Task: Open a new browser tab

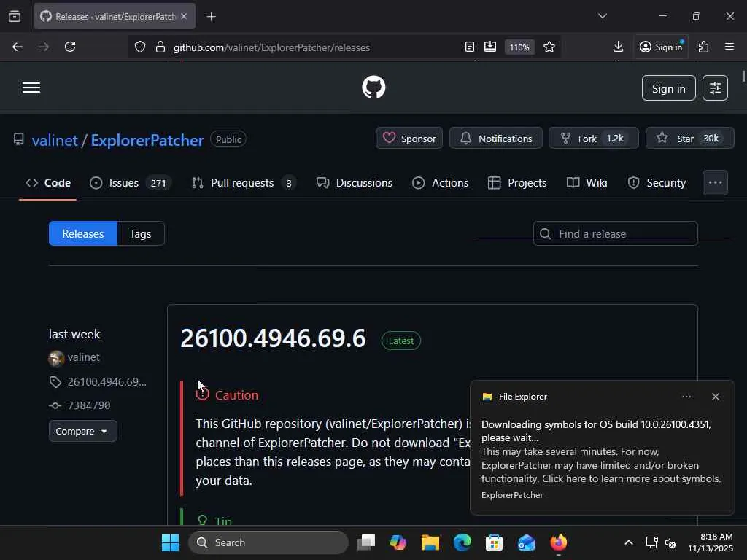Action: 212,17
